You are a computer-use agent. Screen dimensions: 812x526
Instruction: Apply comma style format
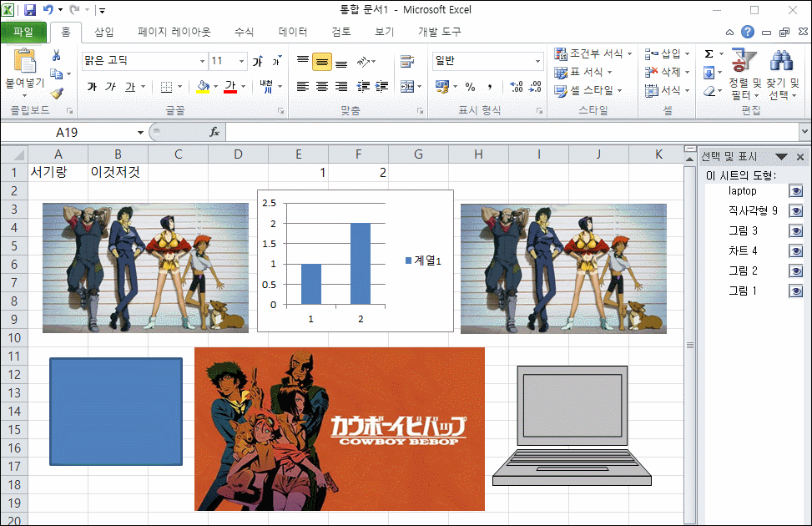coord(489,87)
